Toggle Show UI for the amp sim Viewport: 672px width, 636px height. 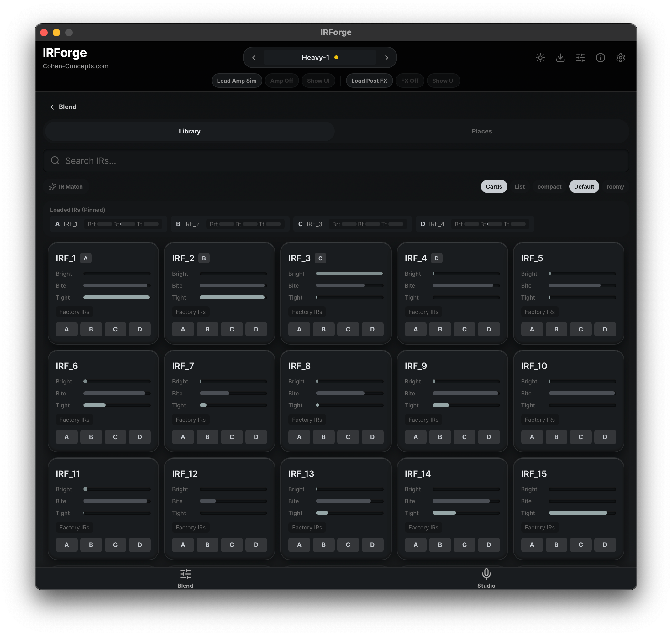pos(318,81)
